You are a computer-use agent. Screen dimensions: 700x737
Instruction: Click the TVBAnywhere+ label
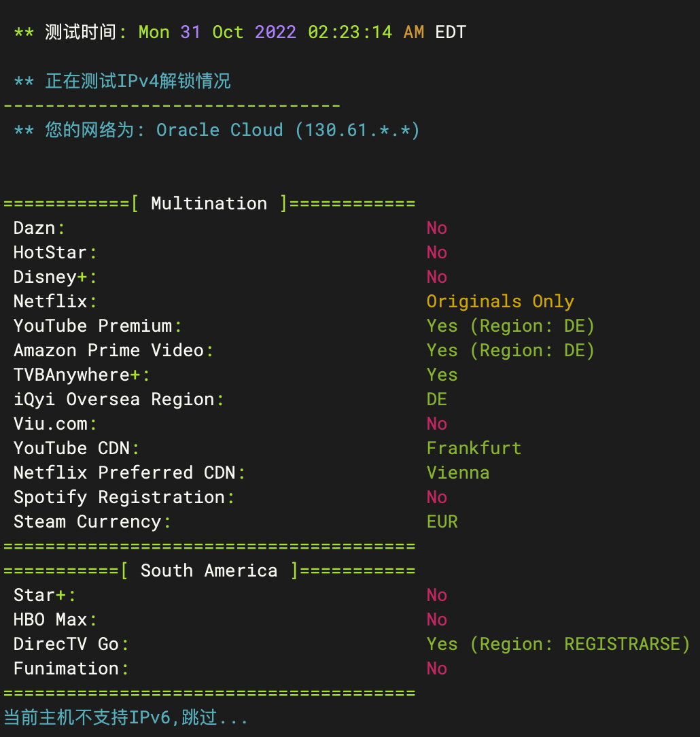click(x=76, y=375)
